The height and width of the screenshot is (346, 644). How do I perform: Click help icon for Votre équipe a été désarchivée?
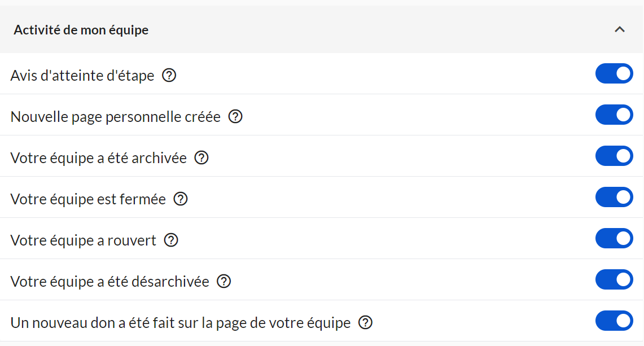tap(224, 281)
